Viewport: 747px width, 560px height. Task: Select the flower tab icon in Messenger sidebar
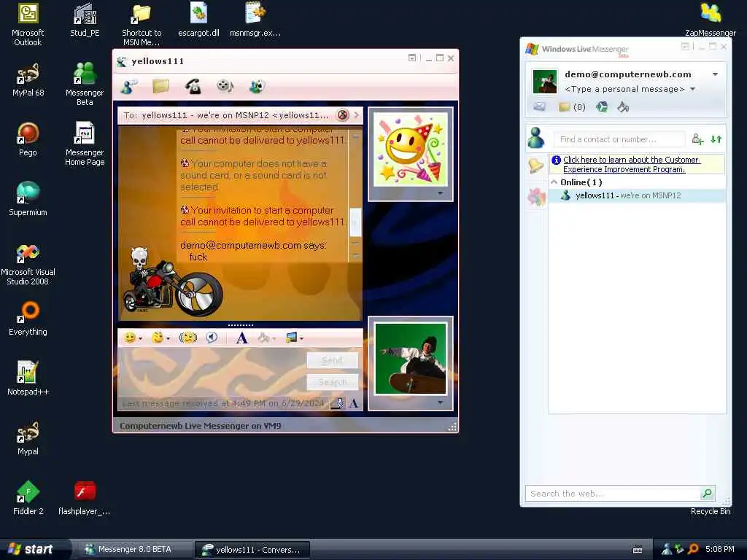point(536,197)
